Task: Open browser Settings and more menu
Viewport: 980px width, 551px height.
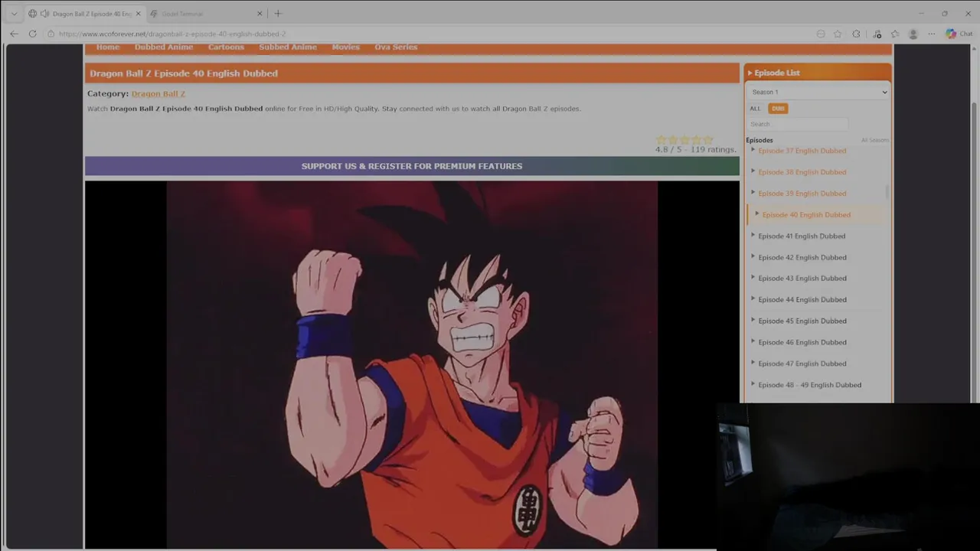Action: tap(931, 34)
